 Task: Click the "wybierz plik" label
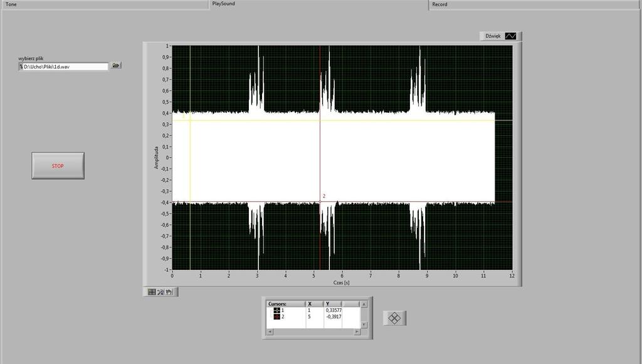click(31, 58)
